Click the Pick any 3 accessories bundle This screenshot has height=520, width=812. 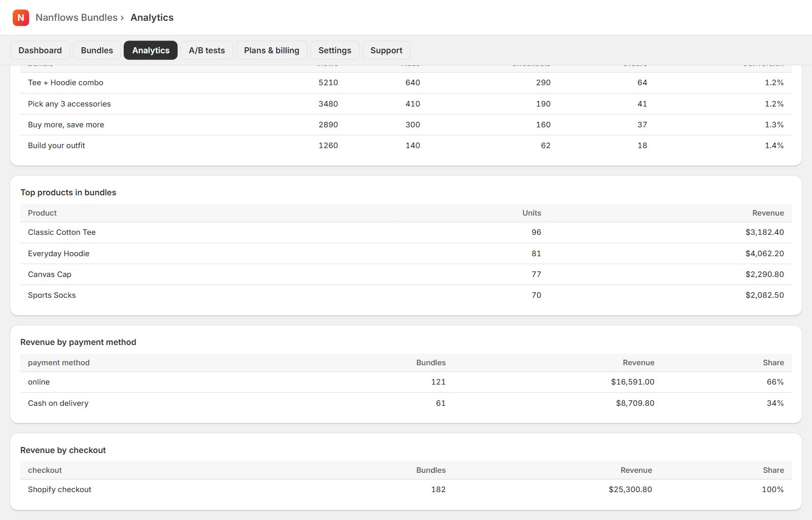[69, 104]
